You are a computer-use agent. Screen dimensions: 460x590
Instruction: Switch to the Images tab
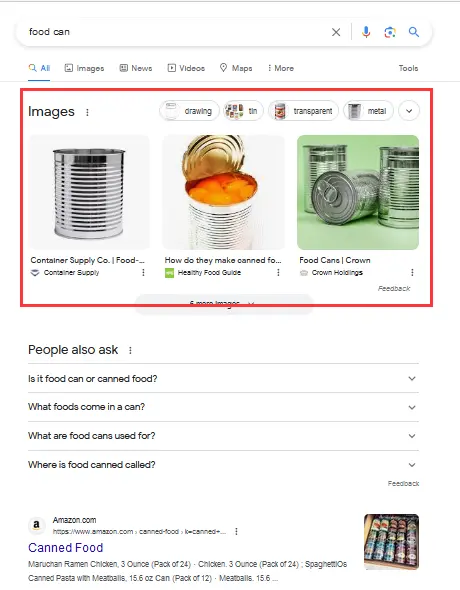pos(84,68)
